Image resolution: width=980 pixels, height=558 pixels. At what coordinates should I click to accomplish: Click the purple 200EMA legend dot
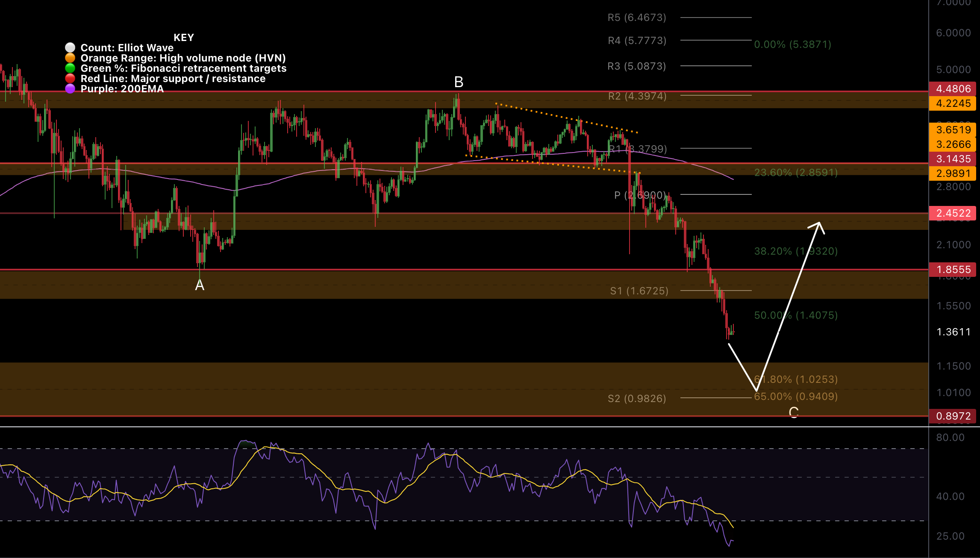click(70, 88)
